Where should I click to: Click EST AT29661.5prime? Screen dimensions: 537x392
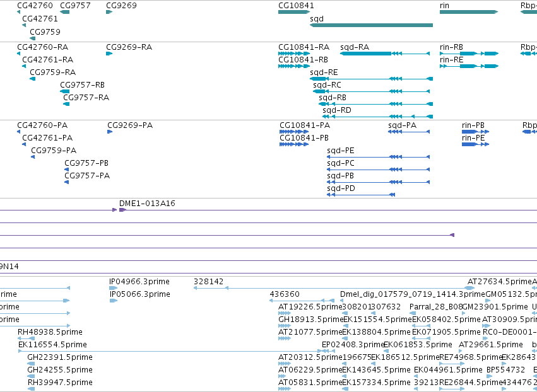point(491,345)
